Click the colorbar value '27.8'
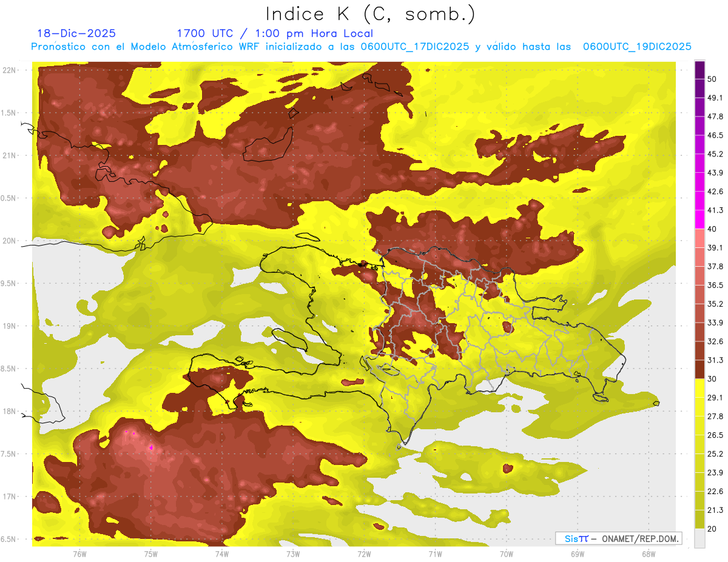The image size is (728, 562). [x=715, y=416]
